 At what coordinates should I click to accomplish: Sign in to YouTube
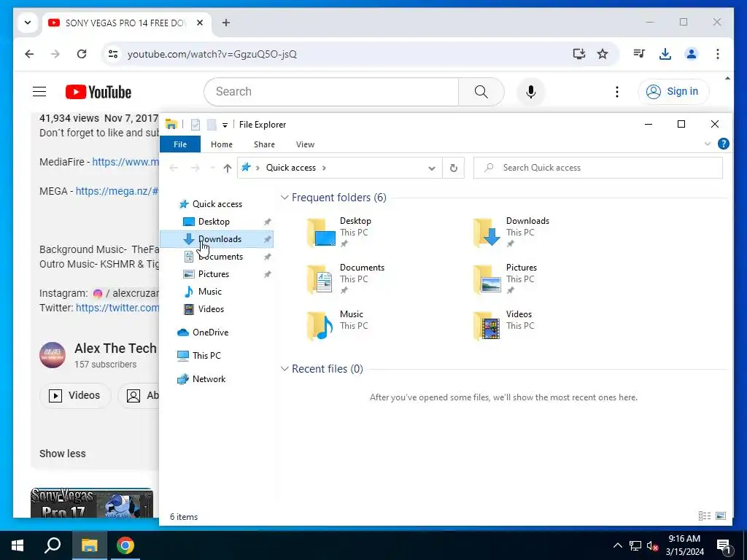[673, 91]
